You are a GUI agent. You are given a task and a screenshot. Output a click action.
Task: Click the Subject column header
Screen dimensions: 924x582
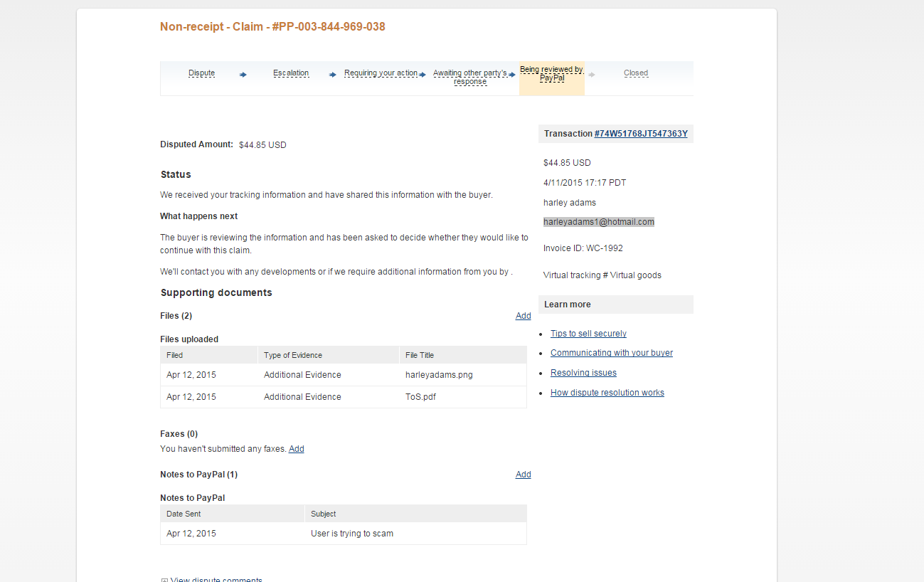pyautogui.click(x=416, y=514)
